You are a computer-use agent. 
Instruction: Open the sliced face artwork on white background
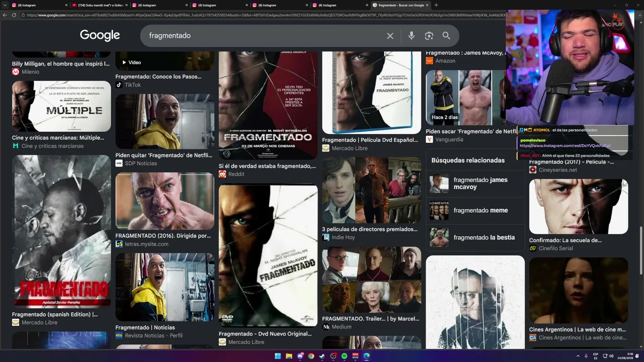tap(475, 302)
